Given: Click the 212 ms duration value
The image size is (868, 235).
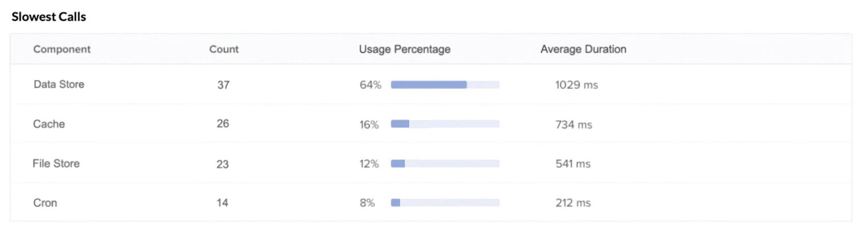Looking at the screenshot, I should 573,203.
